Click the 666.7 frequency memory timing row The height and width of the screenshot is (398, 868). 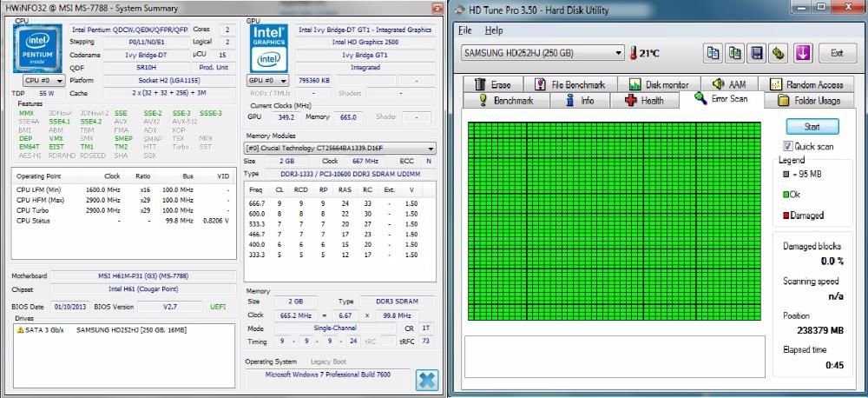click(334, 204)
